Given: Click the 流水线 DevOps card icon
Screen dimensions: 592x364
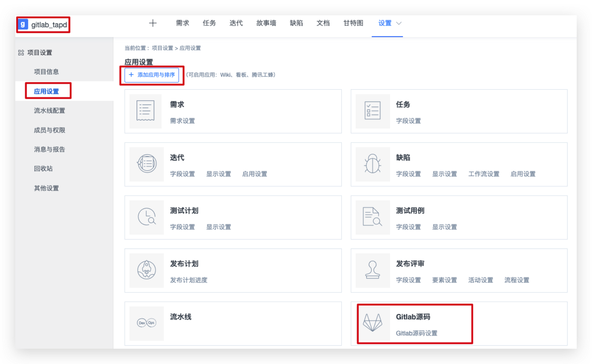Looking at the screenshot, I should click(146, 323).
